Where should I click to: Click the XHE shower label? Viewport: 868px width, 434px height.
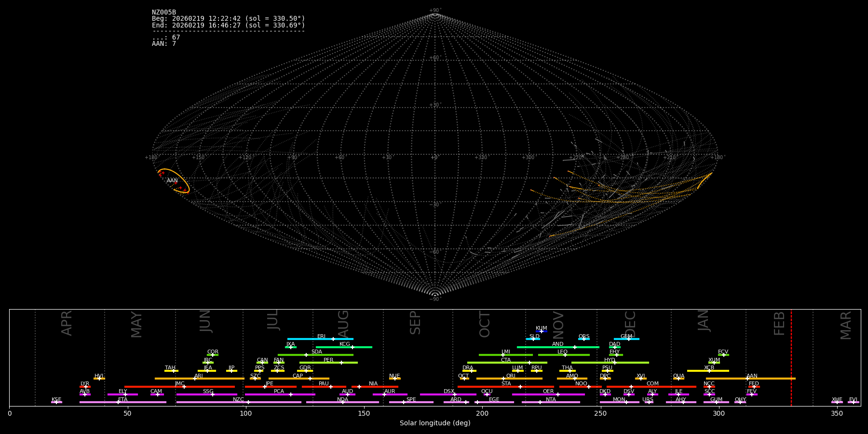click(x=837, y=400)
